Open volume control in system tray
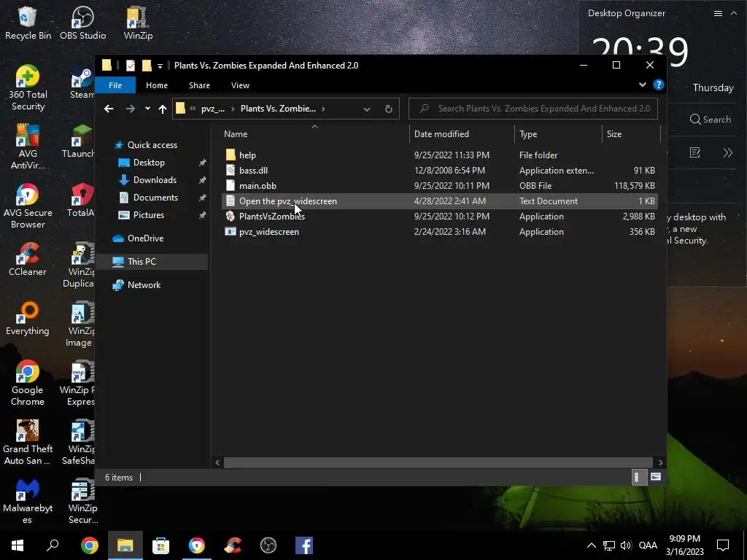This screenshot has width=747, height=560. point(625,545)
